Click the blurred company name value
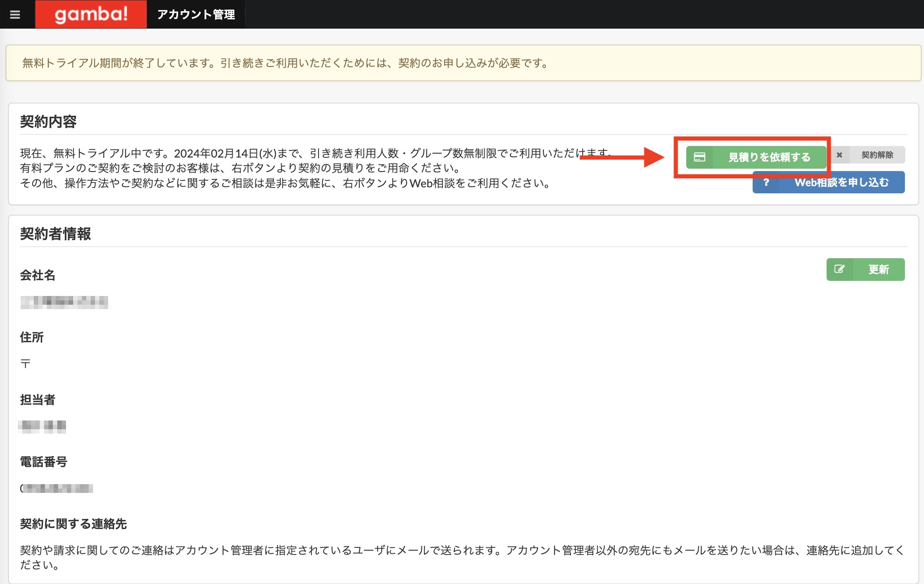This screenshot has height=584, width=924. tap(64, 302)
